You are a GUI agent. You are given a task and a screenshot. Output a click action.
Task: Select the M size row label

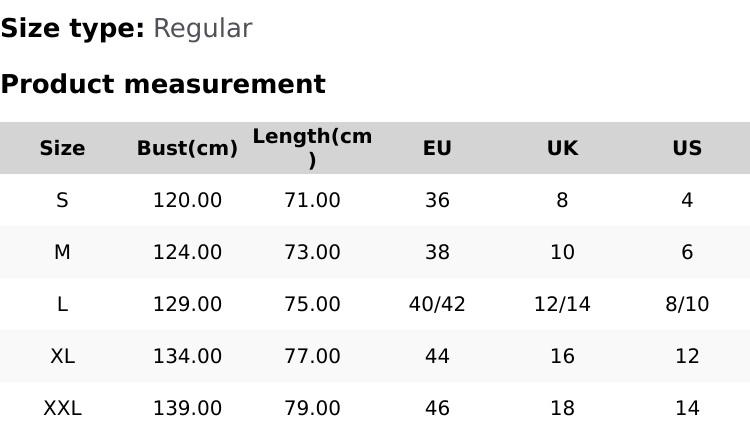[62, 252]
